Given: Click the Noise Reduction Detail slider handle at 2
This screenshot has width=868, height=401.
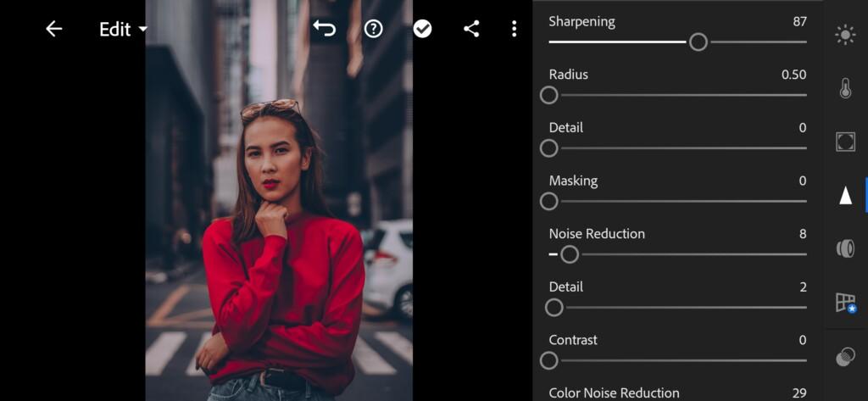Looking at the screenshot, I should (x=554, y=308).
